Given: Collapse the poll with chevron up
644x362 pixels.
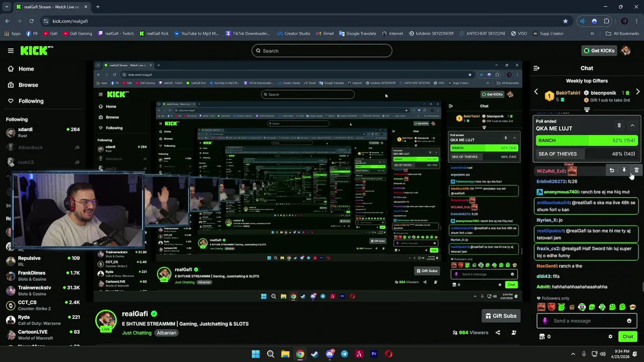Looking at the screenshot, I should pos(632,125).
